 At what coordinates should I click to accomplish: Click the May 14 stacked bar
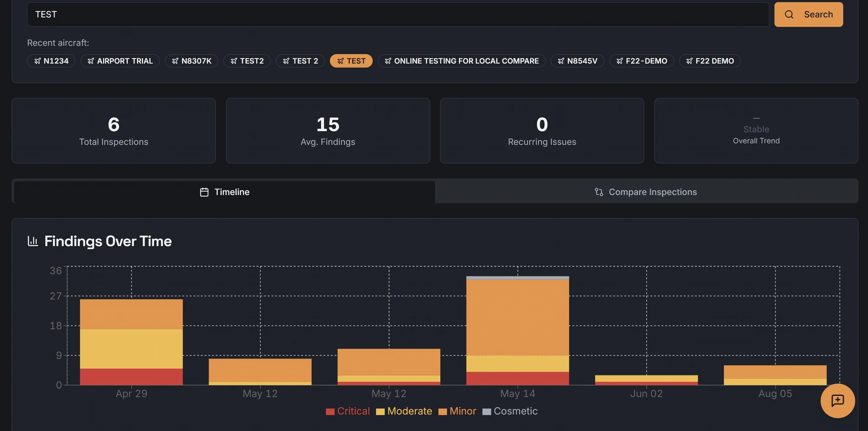pyautogui.click(x=518, y=331)
